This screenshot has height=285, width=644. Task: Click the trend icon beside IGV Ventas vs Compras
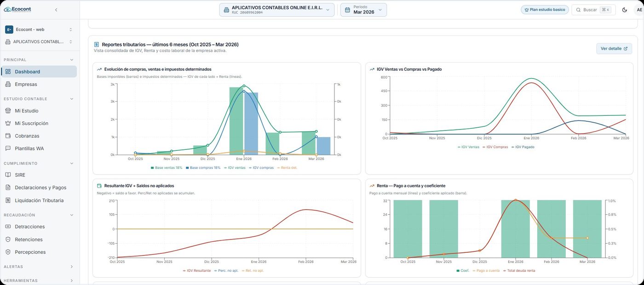[372, 69]
